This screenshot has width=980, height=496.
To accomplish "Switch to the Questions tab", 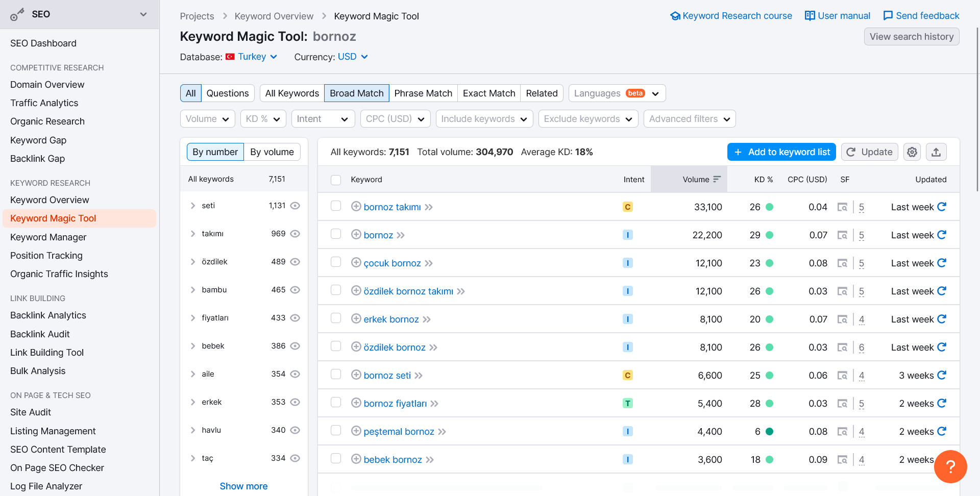I will 228,93.
